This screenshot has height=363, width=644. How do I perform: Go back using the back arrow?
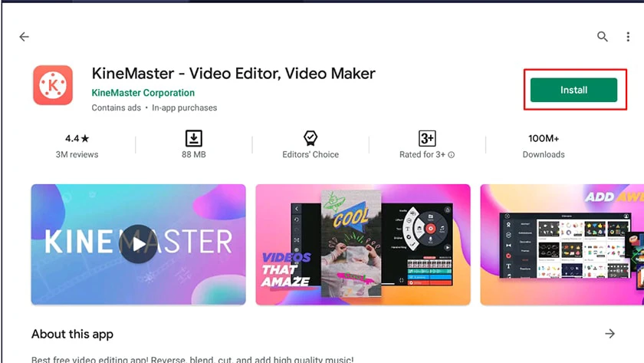(x=25, y=37)
